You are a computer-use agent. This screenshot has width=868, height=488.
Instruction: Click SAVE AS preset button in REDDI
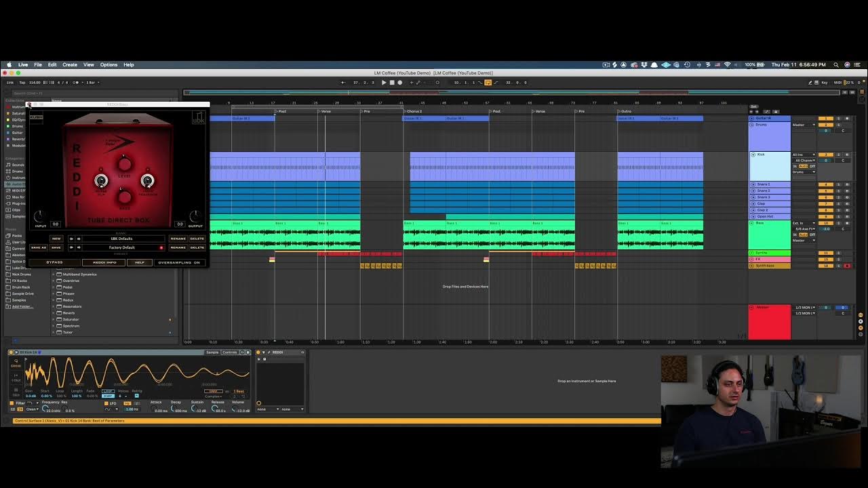(39, 247)
